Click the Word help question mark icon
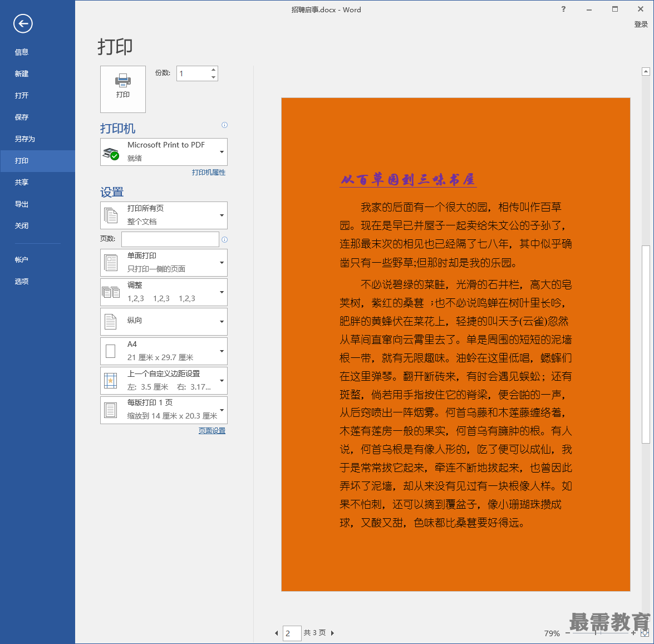The width and height of the screenshot is (654, 644). click(x=563, y=9)
